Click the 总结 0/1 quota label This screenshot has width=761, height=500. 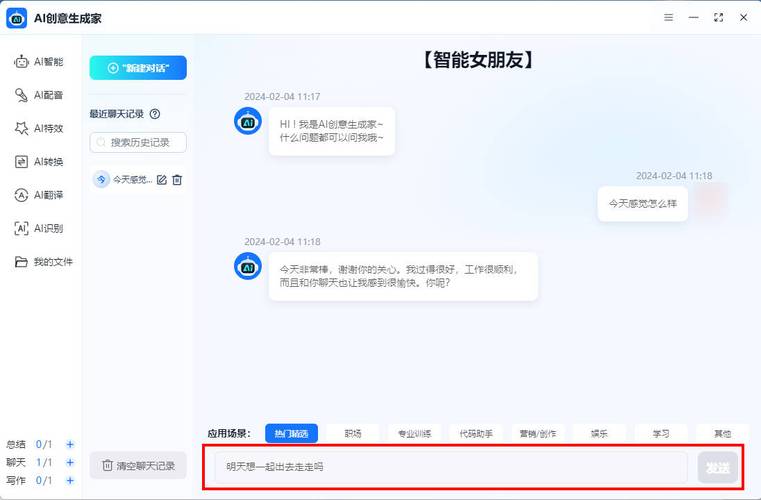point(29,445)
